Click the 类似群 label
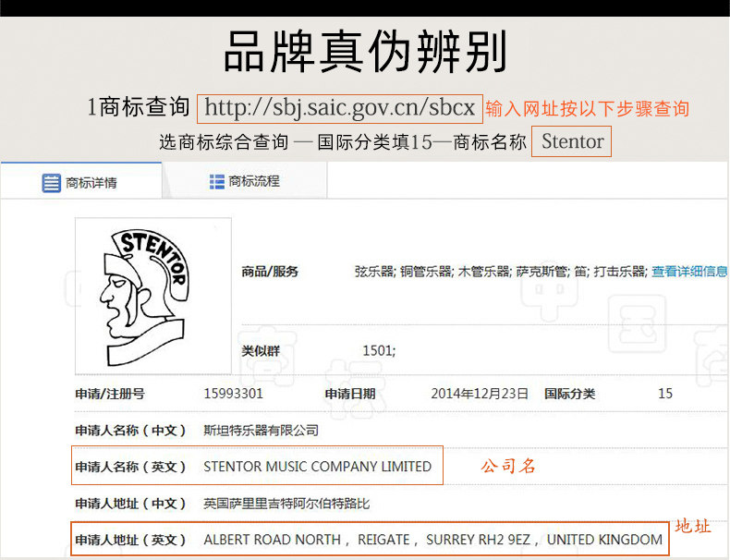Image resolution: width=730 pixels, height=560 pixels. (261, 351)
